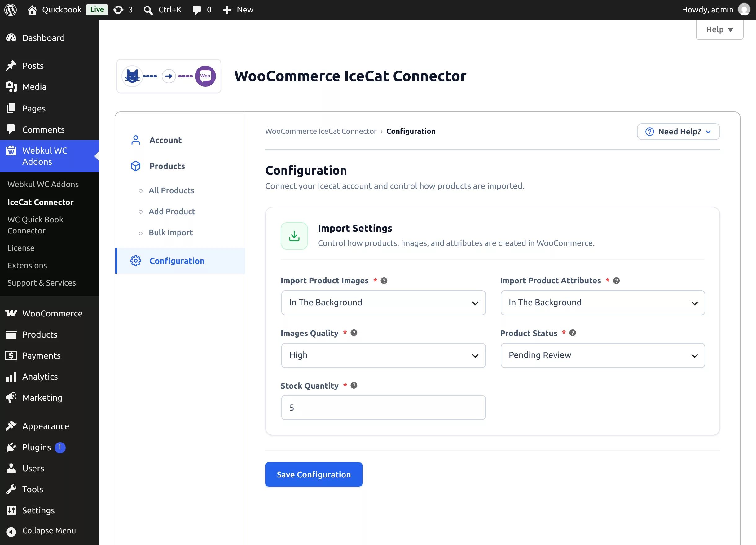This screenshot has height=545, width=756.
Task: Open the Pages menu item
Action: 49,108
